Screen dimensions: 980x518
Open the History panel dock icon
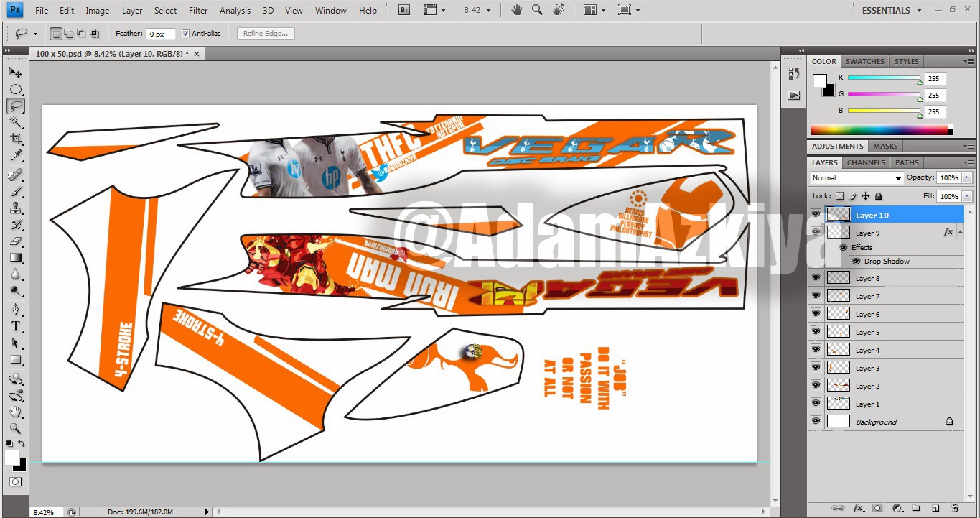pos(793,73)
